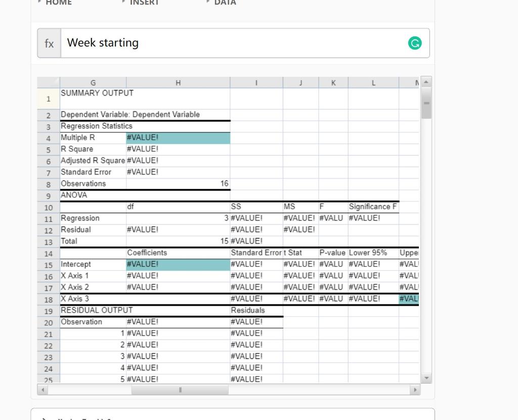
Task: Click the Coefficients header cell
Action: pos(178,253)
